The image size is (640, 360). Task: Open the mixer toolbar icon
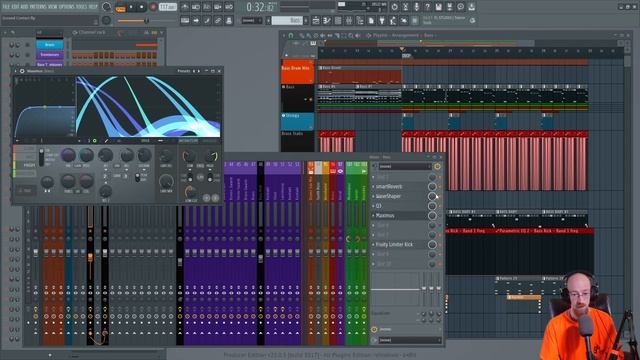pyautogui.click(x=349, y=20)
